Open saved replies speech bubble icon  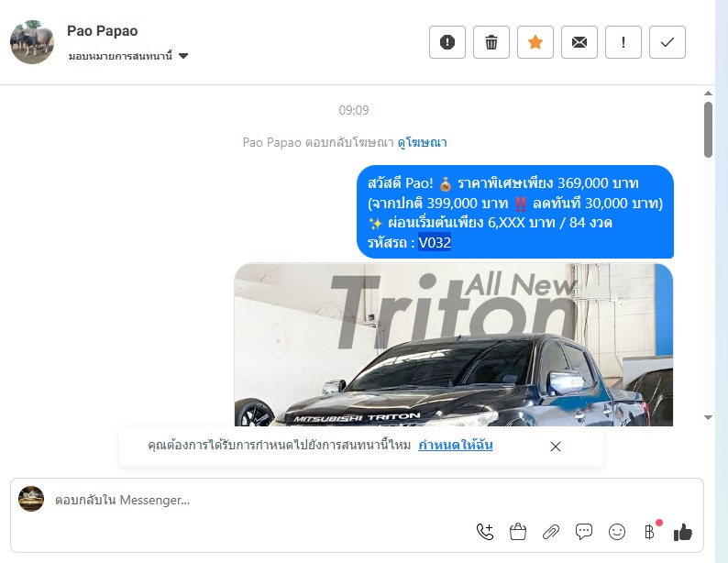point(584,532)
